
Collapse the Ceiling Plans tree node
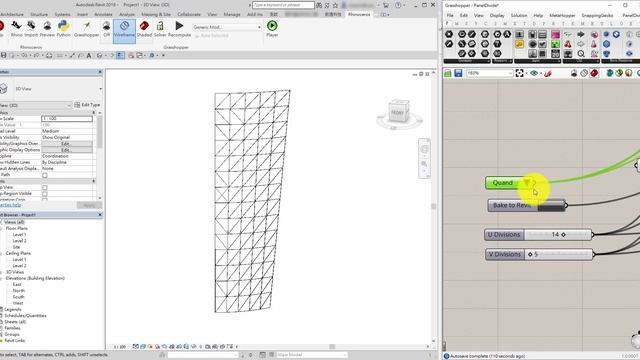1,253
